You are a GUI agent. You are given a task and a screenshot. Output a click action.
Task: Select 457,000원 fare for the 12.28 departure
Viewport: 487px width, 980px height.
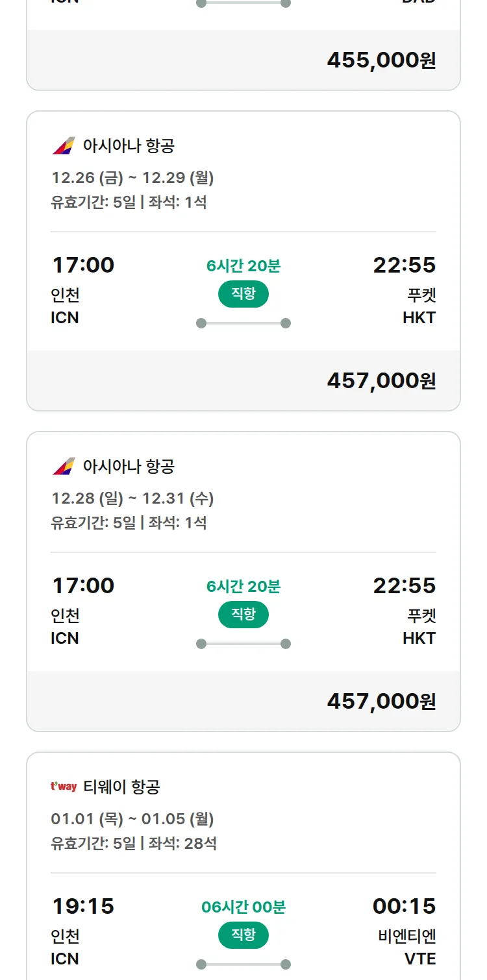pos(381,702)
